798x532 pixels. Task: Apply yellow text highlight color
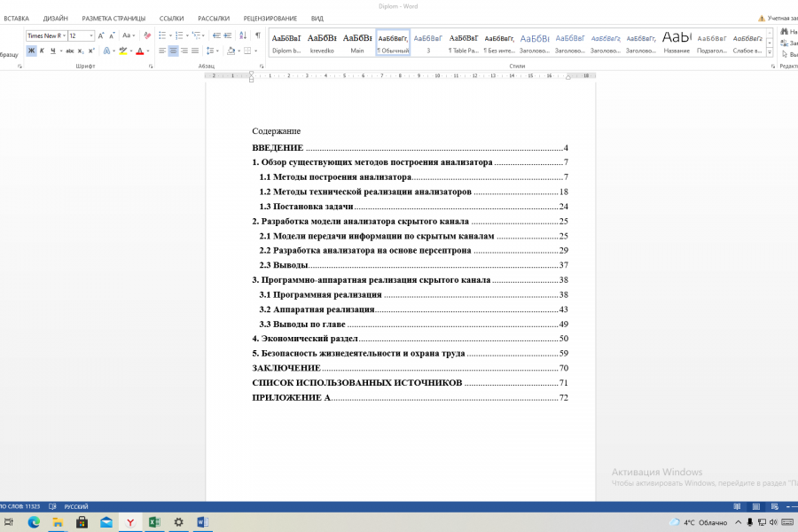click(122, 51)
